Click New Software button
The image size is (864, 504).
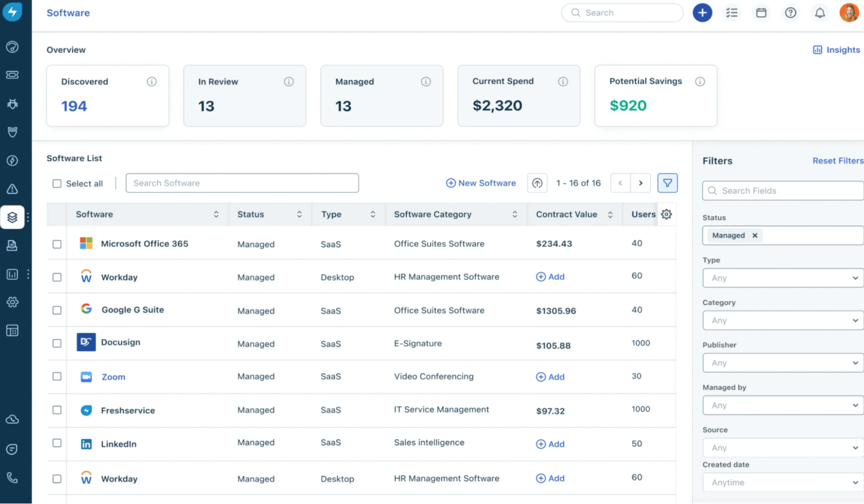pos(481,183)
